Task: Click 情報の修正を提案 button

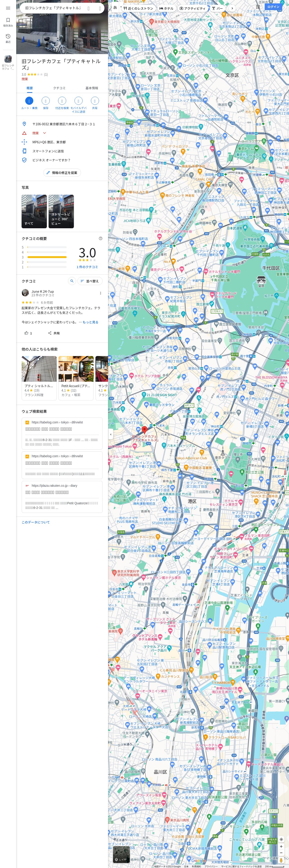Action: click(62, 173)
